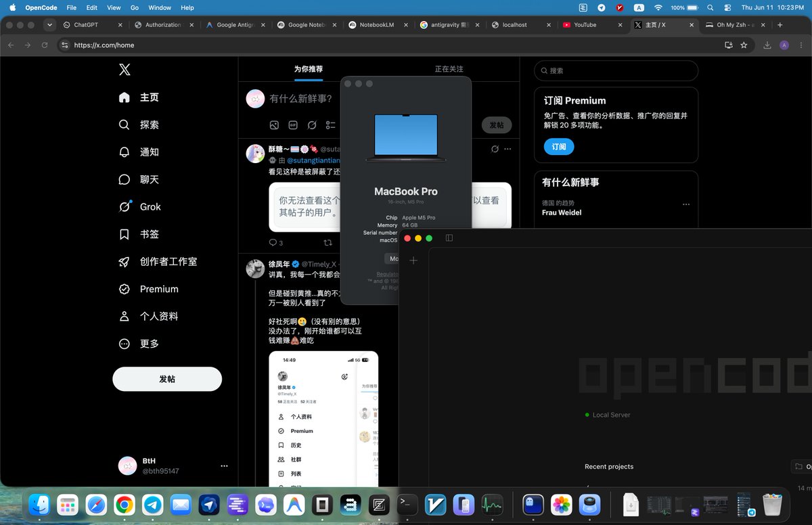Bookmark this page with the star icon
812x525 pixels.
[x=744, y=45]
